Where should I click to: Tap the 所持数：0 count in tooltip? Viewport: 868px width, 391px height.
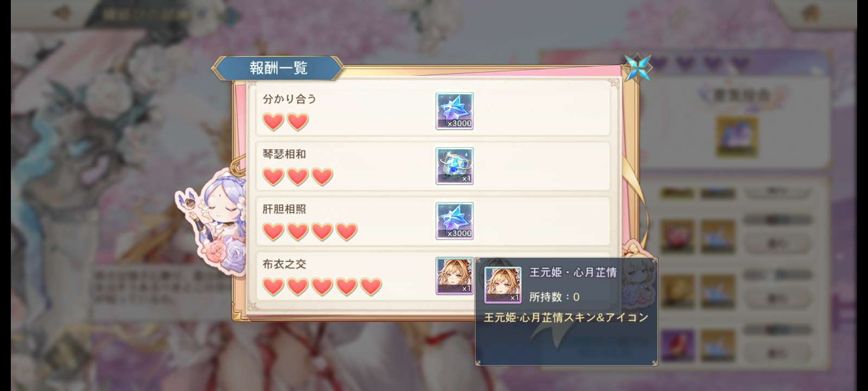[x=554, y=297]
